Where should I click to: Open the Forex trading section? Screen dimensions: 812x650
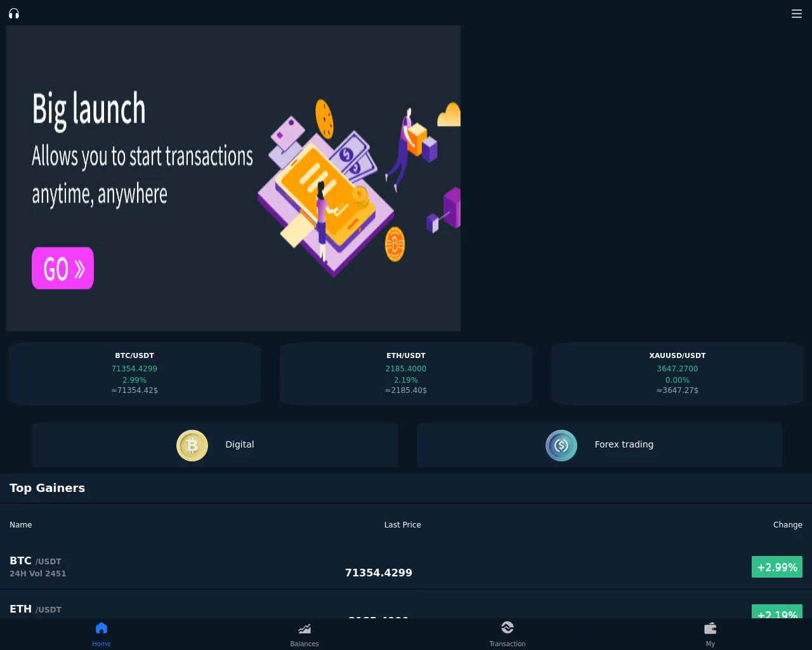click(x=624, y=445)
